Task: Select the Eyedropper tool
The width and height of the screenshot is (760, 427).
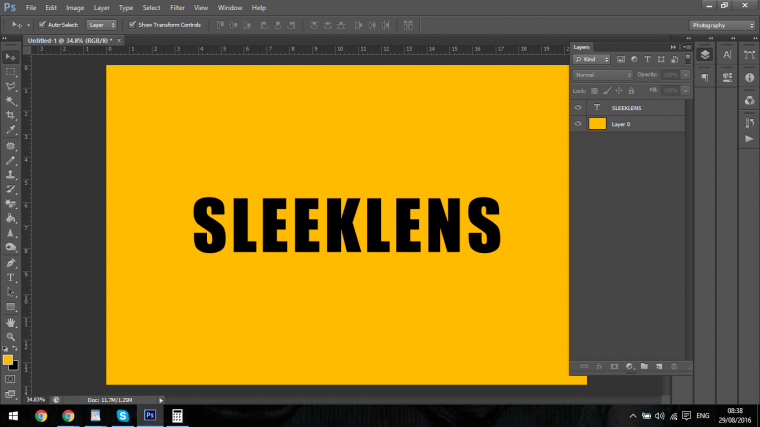Action: click(x=10, y=130)
